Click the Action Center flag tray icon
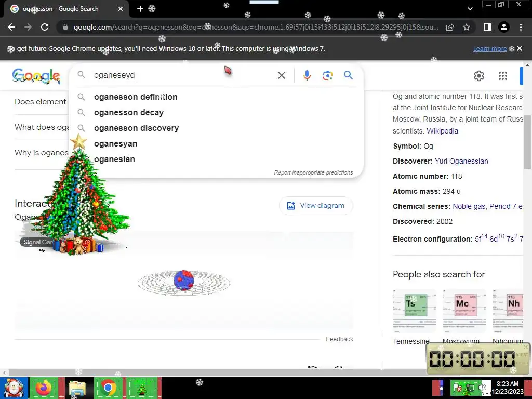Viewport: 532px width, 399px height. (457, 388)
